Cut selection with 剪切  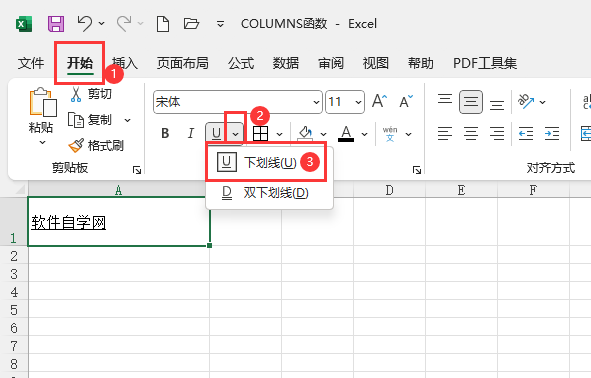tap(90, 94)
